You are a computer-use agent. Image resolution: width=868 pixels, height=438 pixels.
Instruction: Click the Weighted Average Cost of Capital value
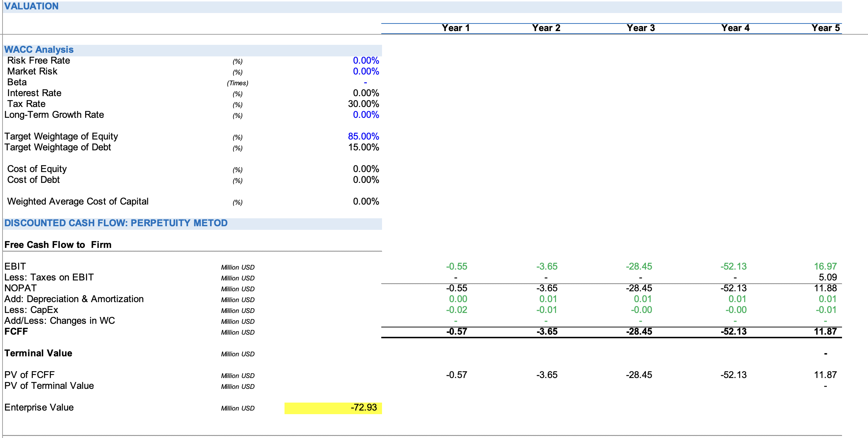(x=365, y=202)
